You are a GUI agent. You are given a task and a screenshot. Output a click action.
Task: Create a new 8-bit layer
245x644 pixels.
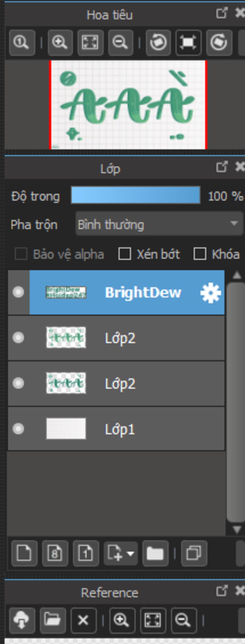(55, 553)
